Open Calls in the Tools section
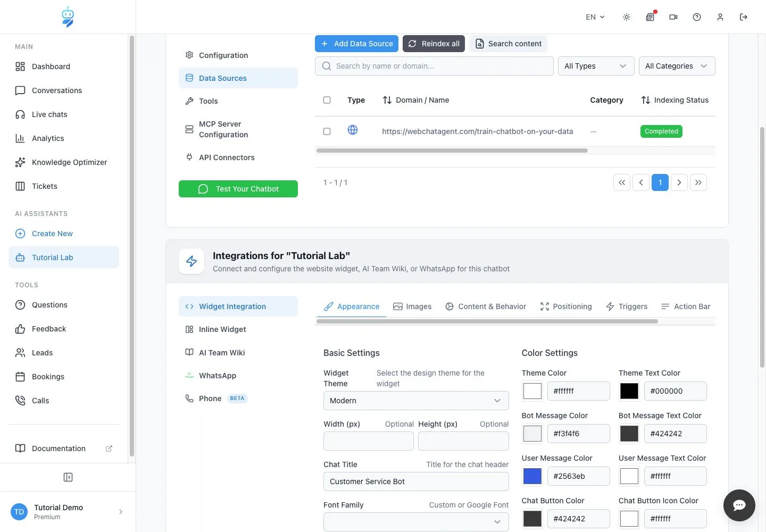766x532 pixels. coord(64,401)
